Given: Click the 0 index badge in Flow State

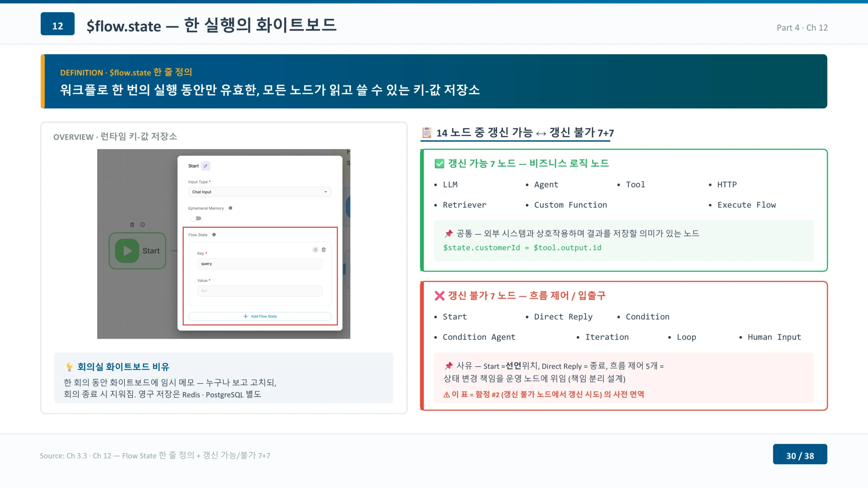Looking at the screenshot, I should [315, 250].
